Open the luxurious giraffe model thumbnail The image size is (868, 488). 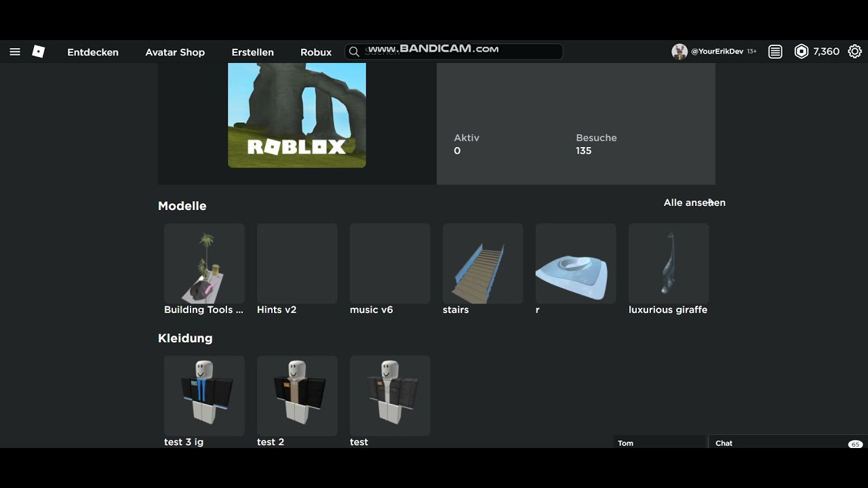tap(669, 264)
